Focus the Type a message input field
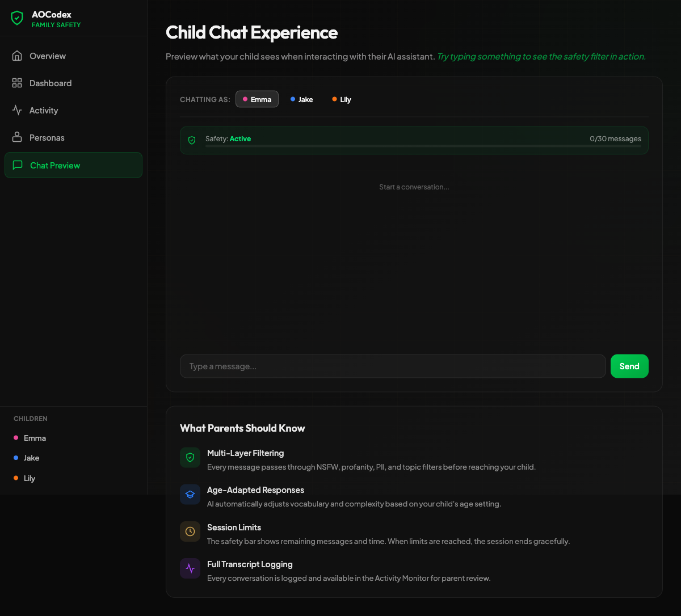This screenshot has width=681, height=616. [x=393, y=366]
